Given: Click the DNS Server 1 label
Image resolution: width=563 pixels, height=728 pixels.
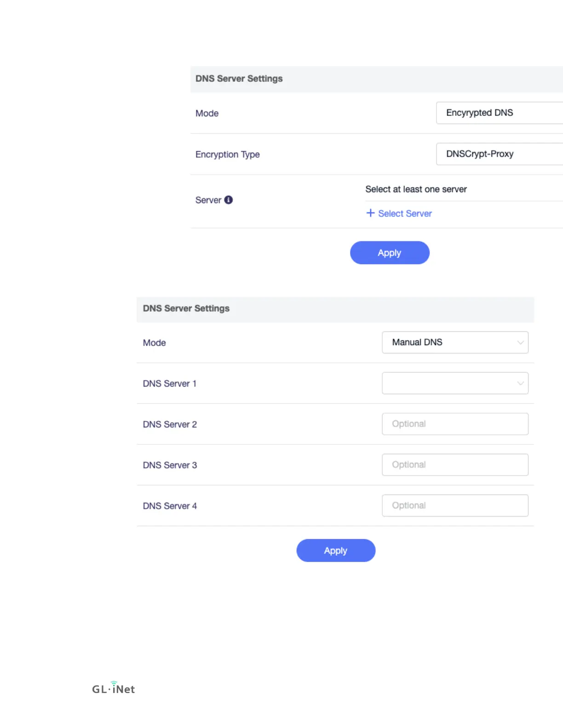Looking at the screenshot, I should (x=170, y=384).
